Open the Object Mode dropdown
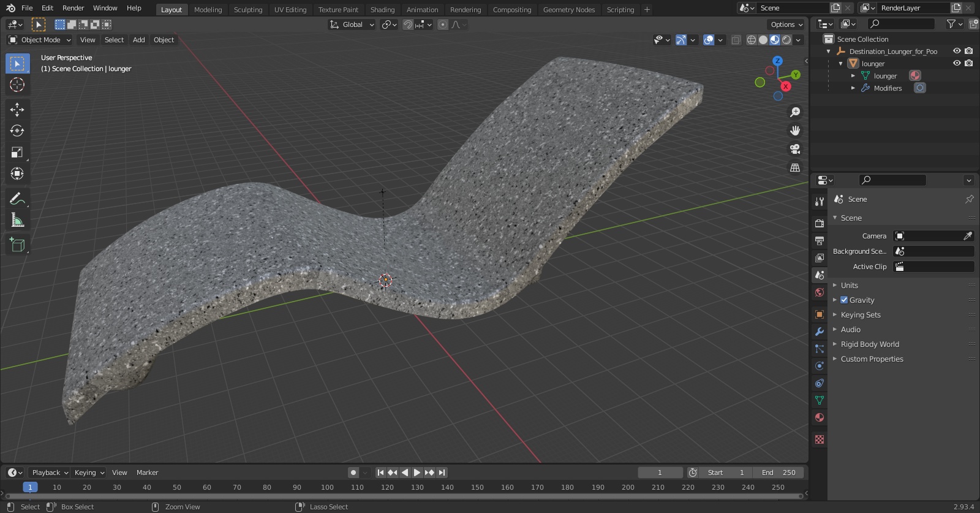This screenshot has height=513, width=980. pyautogui.click(x=40, y=40)
